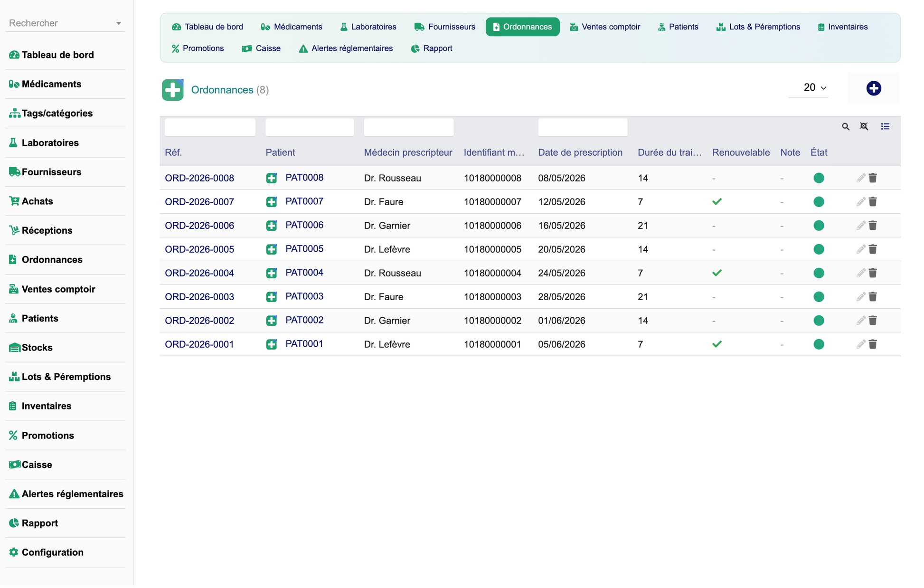Edit ORD-2026-0007 with pencil icon
924x588 pixels.
tap(860, 202)
